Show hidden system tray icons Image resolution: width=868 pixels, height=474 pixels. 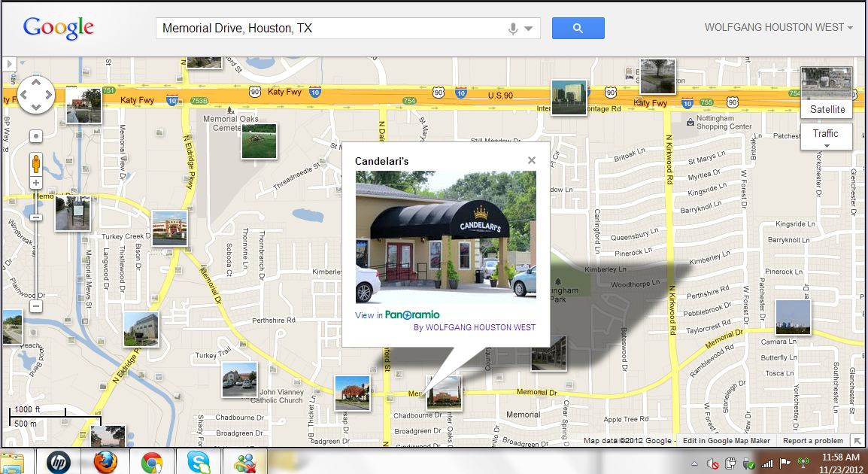[x=695, y=463]
